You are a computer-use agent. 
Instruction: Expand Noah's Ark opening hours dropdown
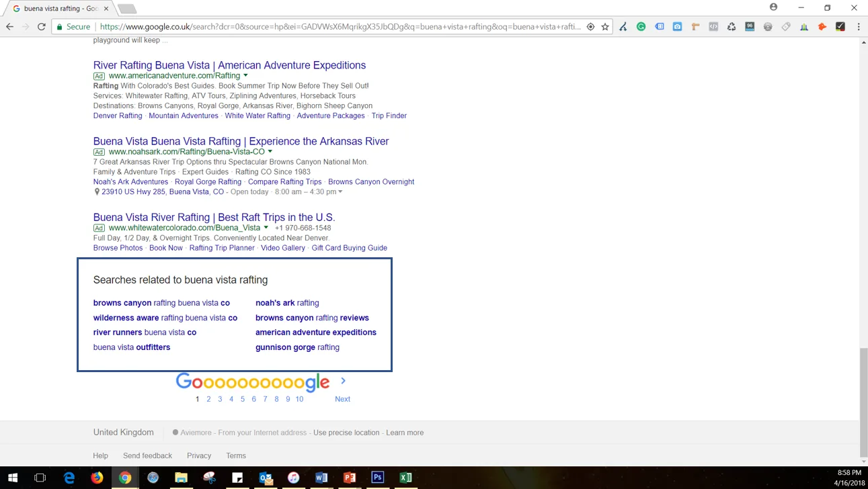click(340, 191)
